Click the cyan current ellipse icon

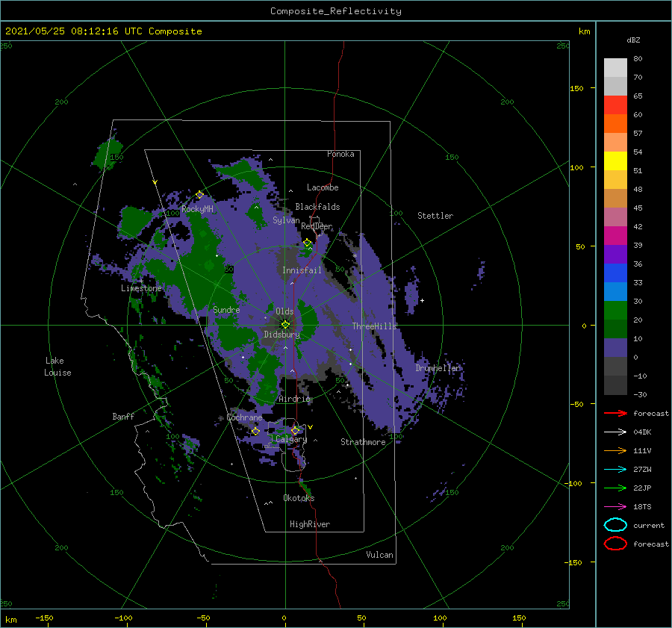[x=615, y=525]
